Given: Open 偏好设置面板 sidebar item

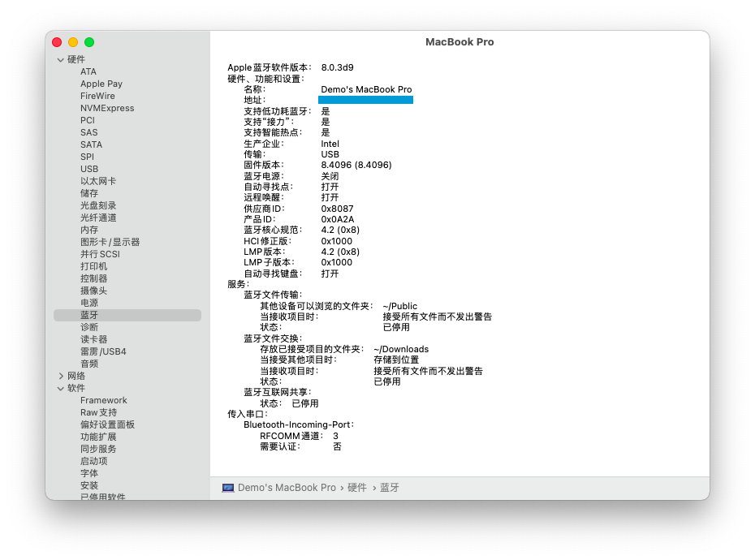Looking at the screenshot, I should (x=107, y=424).
